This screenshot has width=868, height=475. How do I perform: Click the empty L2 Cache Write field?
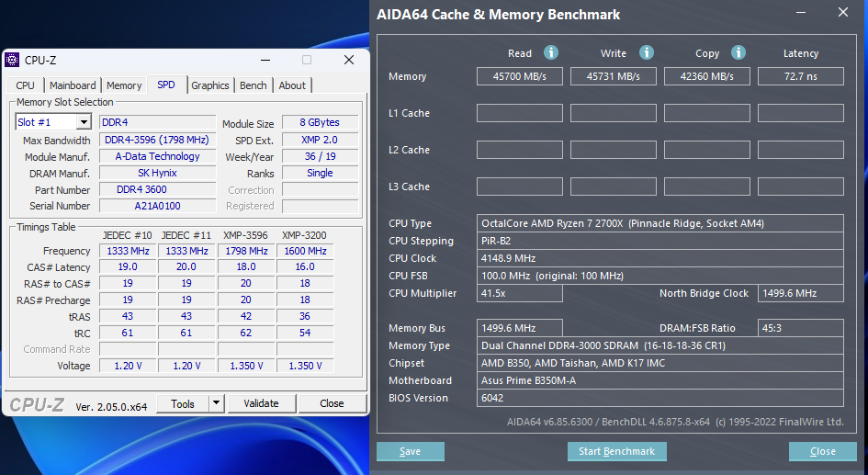[x=614, y=150]
